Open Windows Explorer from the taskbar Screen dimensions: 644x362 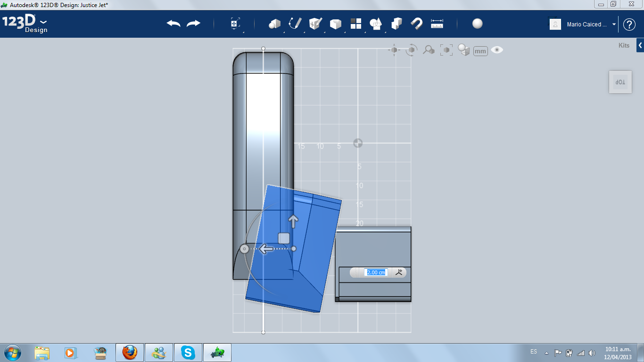42,353
